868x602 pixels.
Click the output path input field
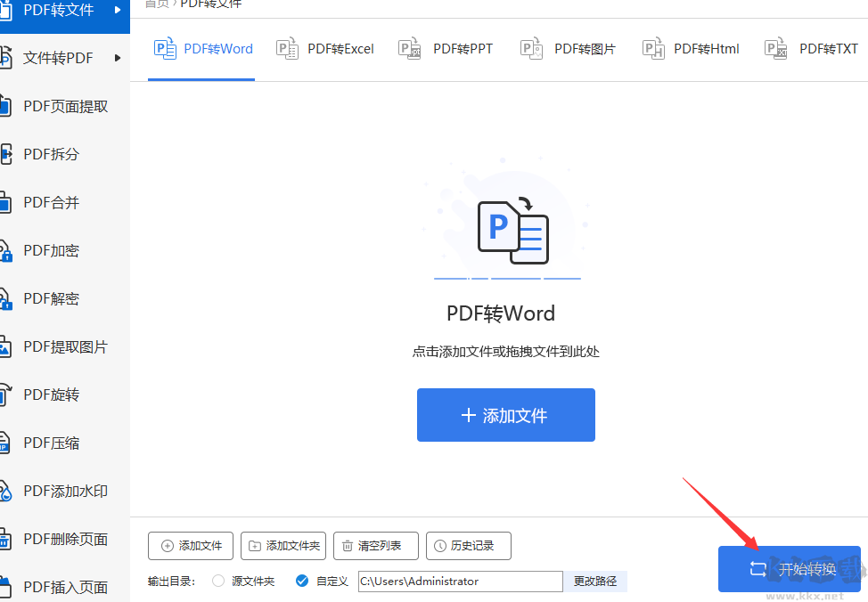click(x=460, y=581)
